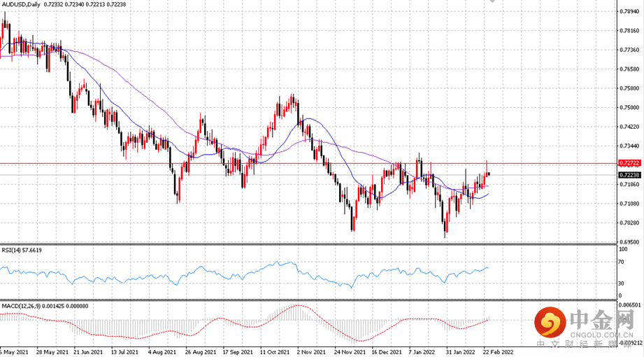The width and height of the screenshot is (644, 357).
Task: Click the 26 Aug 2021 date label
Action: click(x=201, y=352)
